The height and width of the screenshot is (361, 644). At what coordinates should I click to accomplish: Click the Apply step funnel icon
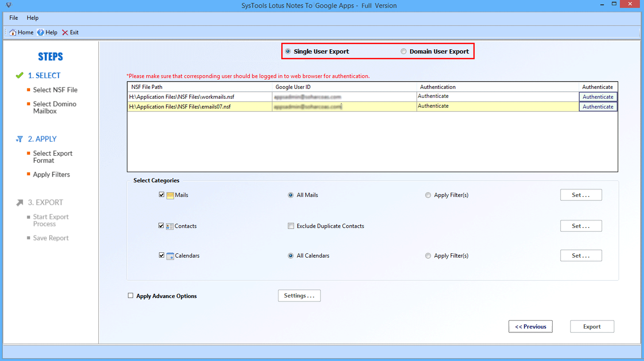19,139
